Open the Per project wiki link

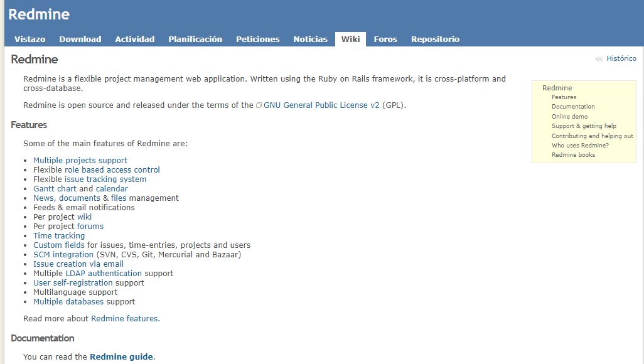pyautogui.click(x=84, y=217)
